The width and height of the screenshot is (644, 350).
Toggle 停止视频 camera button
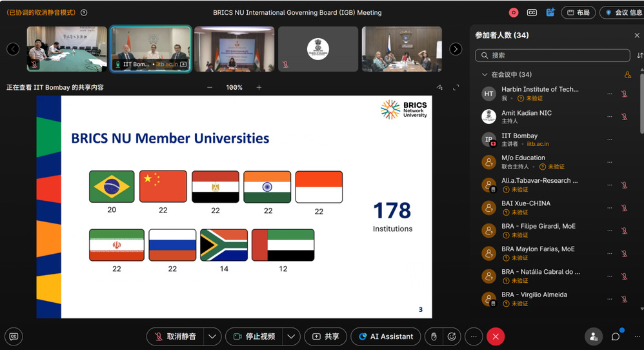254,336
